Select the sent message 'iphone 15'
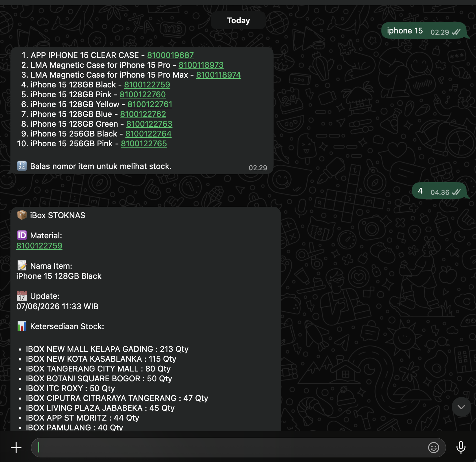 coord(424,31)
